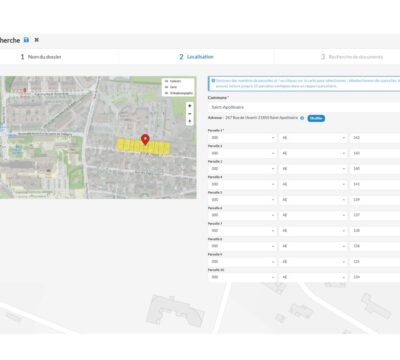This screenshot has height=360, width=400.
Task: Toggle the second map layer checkbox
Action: coord(166,87)
